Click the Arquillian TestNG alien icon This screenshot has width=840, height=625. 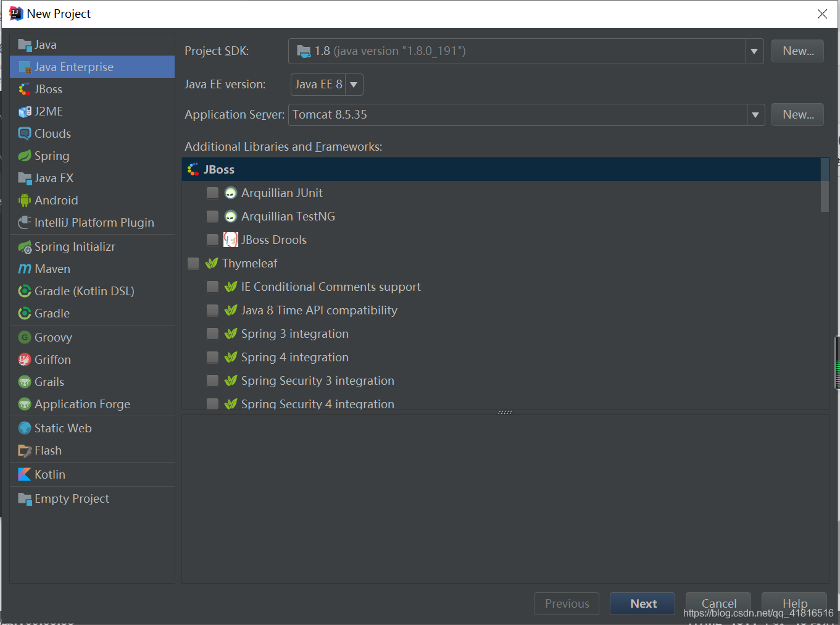click(231, 216)
